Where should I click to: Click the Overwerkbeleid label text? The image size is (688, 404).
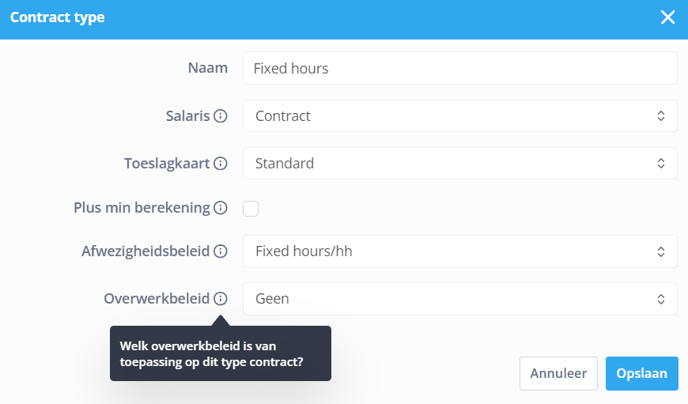tap(157, 298)
